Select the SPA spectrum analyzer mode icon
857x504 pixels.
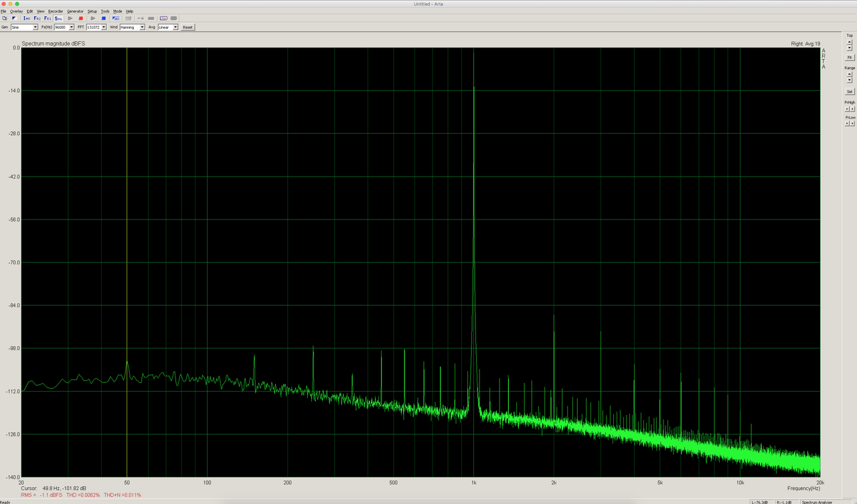(58, 18)
